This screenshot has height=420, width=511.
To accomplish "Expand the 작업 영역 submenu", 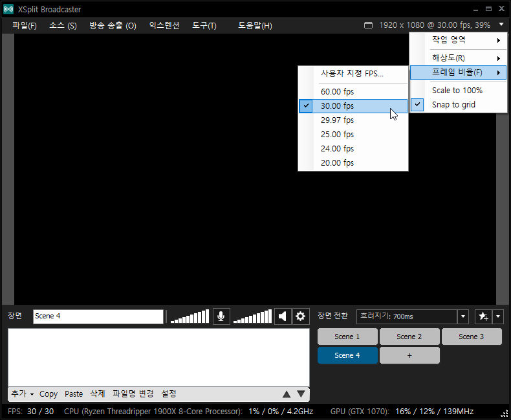I will (458, 40).
